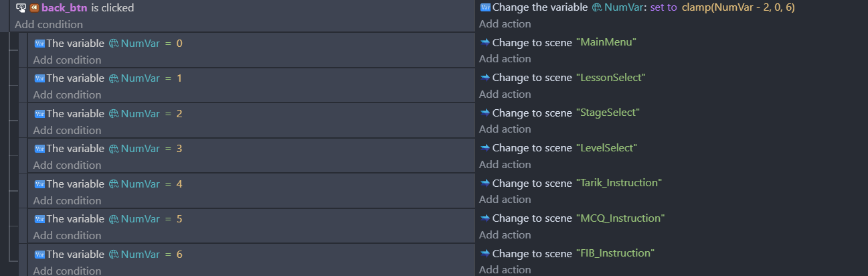Click the back_btn object name in the condition
The height and width of the screenshot is (276, 868).
click(x=64, y=8)
